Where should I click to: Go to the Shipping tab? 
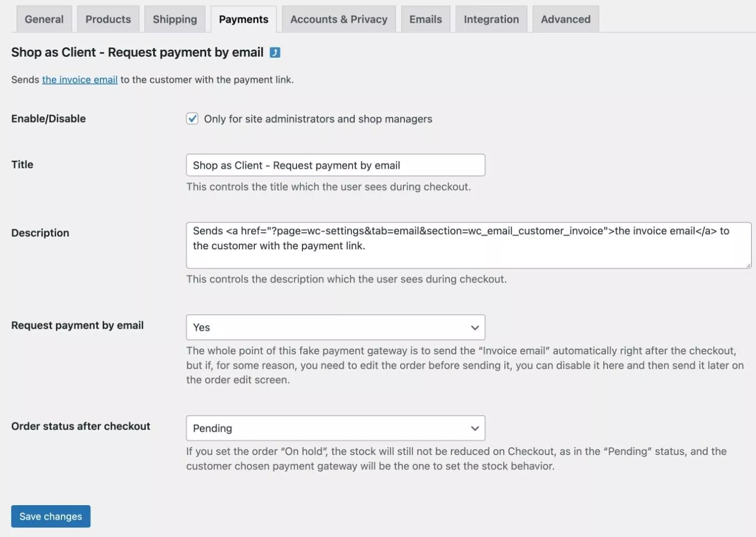[x=175, y=19]
